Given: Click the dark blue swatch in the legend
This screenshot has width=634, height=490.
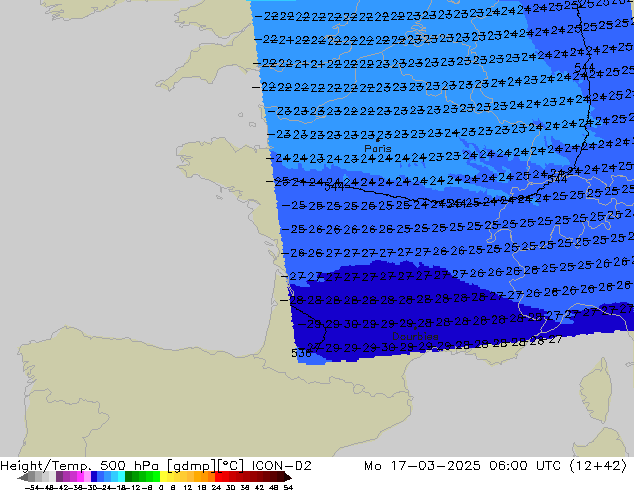Looking at the screenshot, I should click(x=94, y=477).
